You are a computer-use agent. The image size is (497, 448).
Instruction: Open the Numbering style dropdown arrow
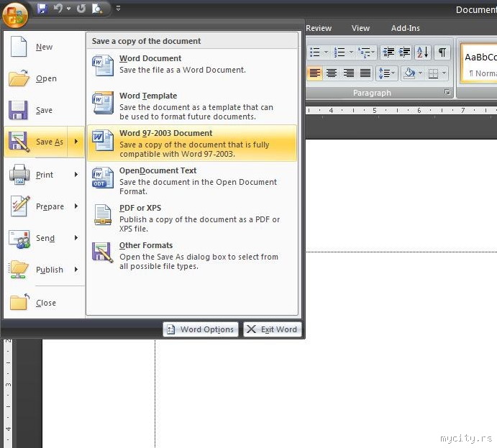pos(351,52)
